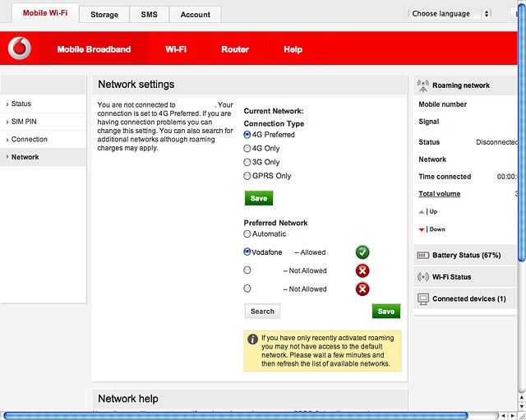The image size is (526, 420).
Task: Select 3G Only connection type
Action: [x=247, y=162]
